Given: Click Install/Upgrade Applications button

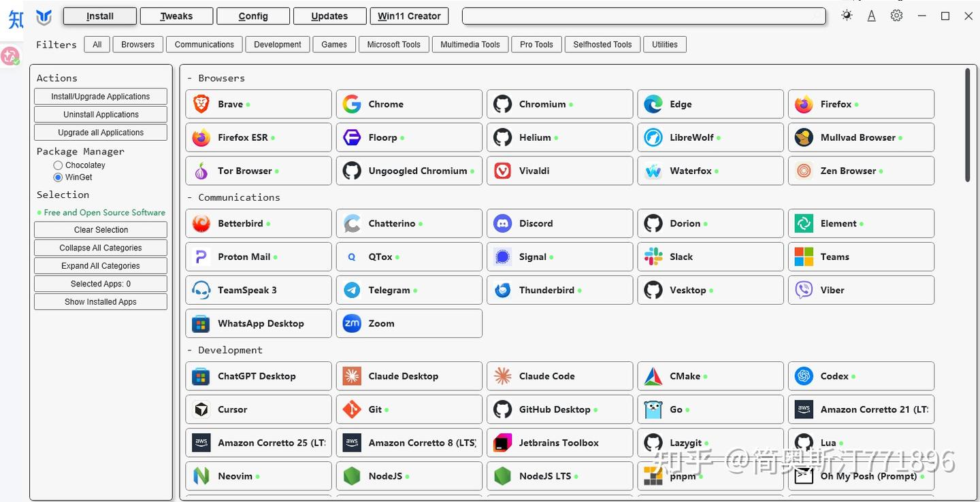Looking at the screenshot, I should coord(101,97).
